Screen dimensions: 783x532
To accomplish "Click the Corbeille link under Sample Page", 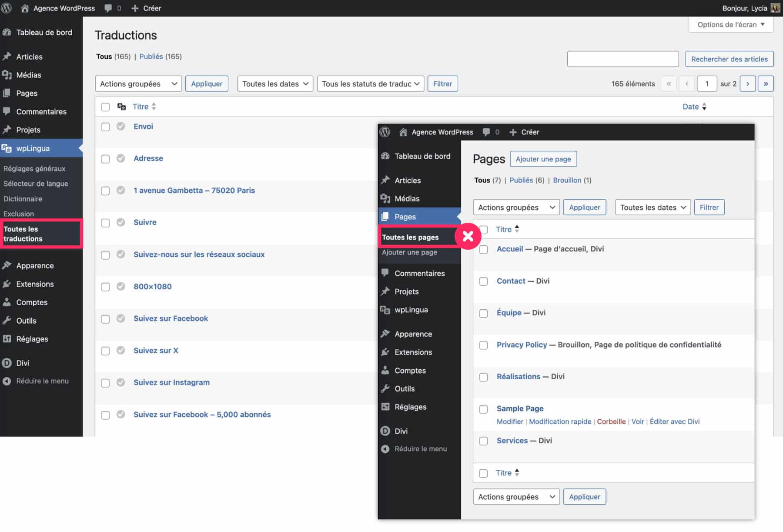I will pyautogui.click(x=611, y=422).
